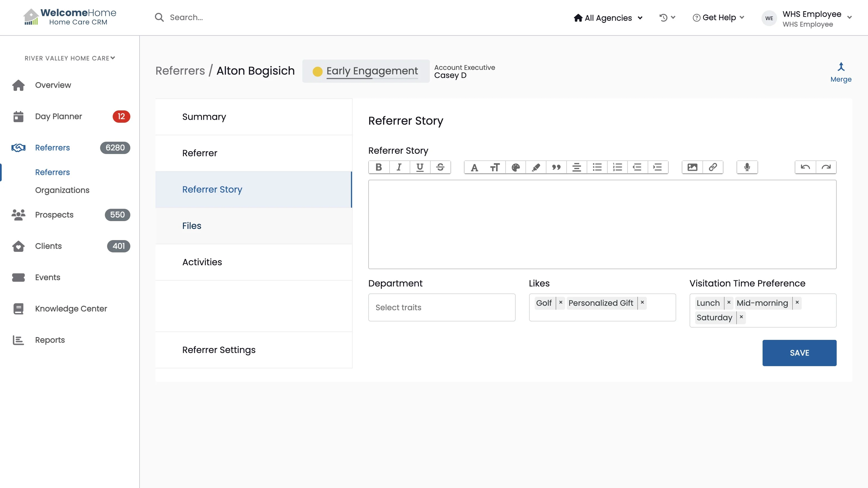Expand the All Agencies dropdown
Screen dimensions: 868x488
(x=608, y=18)
